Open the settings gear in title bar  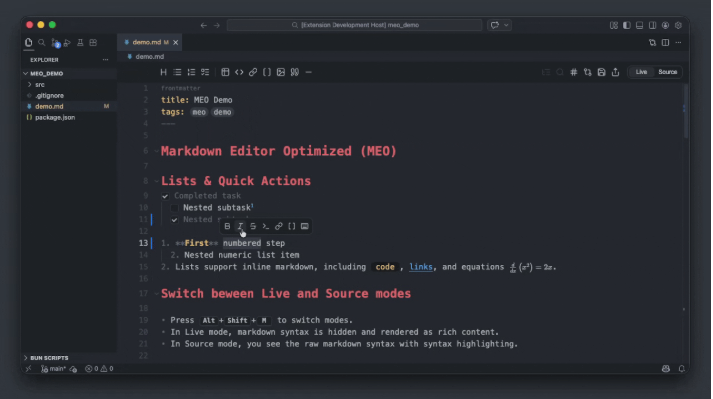pyautogui.click(x=678, y=25)
